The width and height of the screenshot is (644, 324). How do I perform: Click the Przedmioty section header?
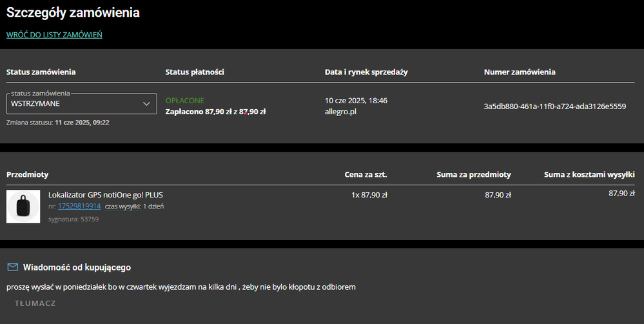28,174
